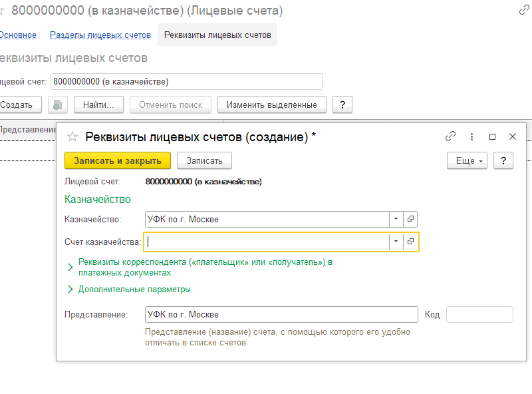
Task: Click the Код input field
Action: tap(479, 315)
